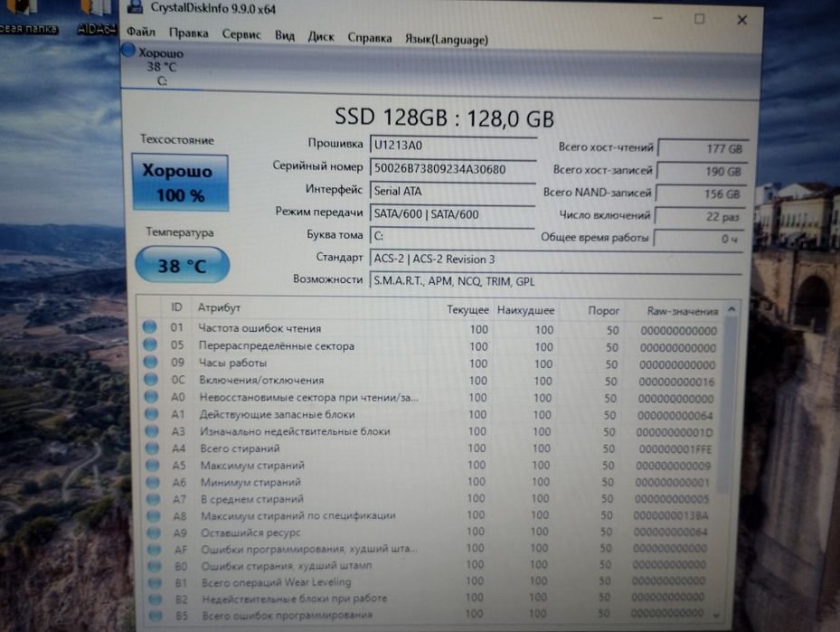Click status icon of attribute A9
Viewport: 840px width, 632px height.
tap(155, 533)
